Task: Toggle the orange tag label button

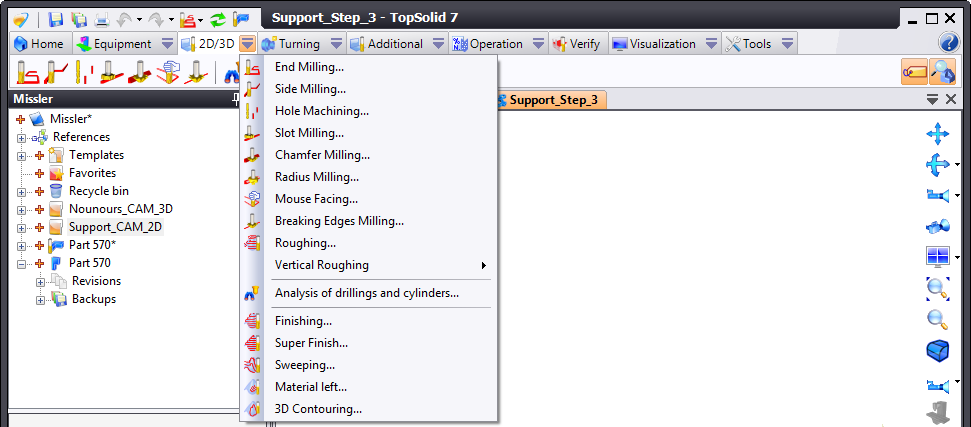Action: point(914,71)
